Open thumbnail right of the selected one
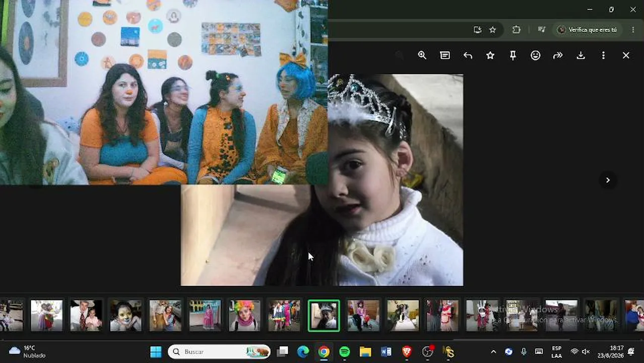Image resolution: width=644 pixels, height=363 pixels. pos(363,316)
